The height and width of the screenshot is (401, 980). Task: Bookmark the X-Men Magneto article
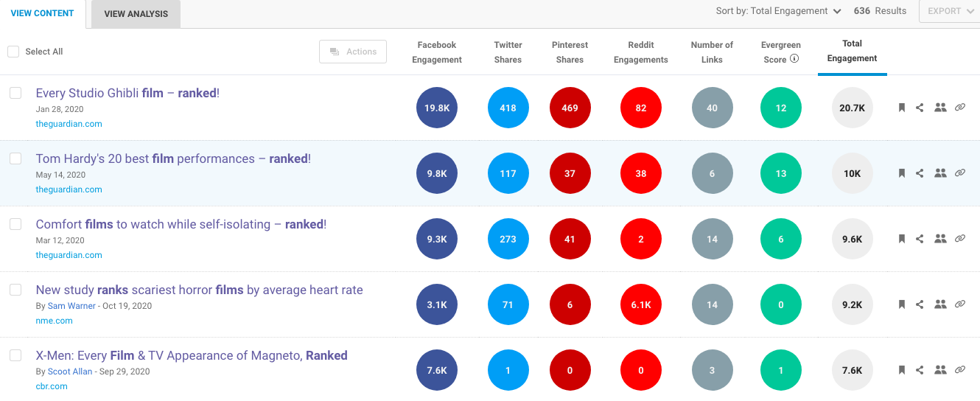click(x=901, y=370)
